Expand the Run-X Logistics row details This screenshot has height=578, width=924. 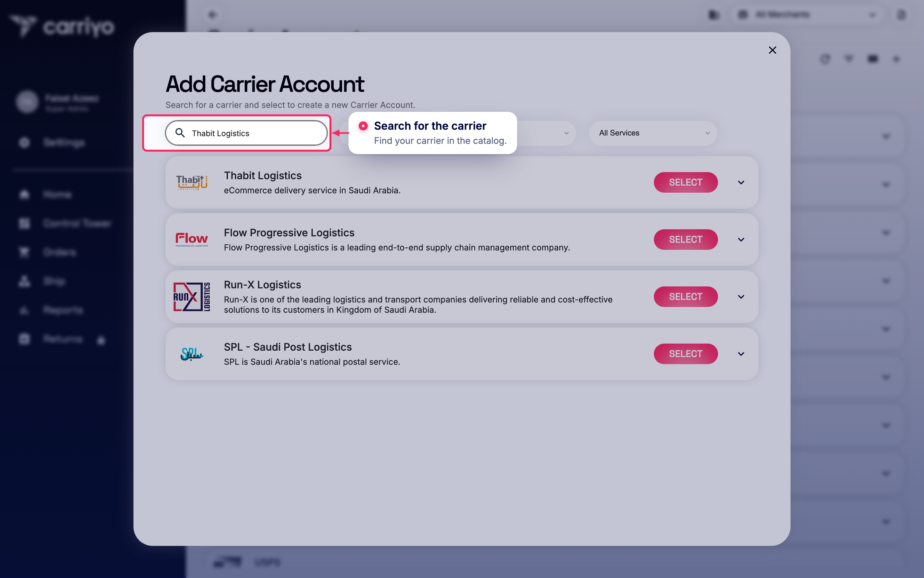click(741, 297)
